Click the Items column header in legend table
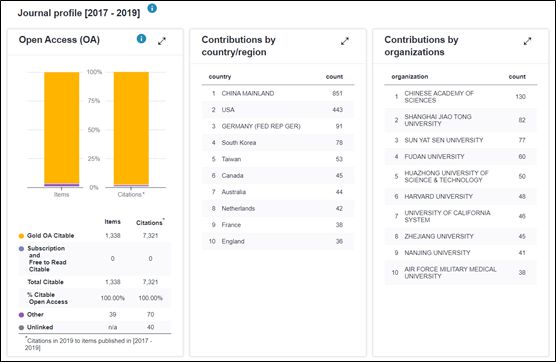Viewport: 556px width, 362px height. click(x=112, y=222)
